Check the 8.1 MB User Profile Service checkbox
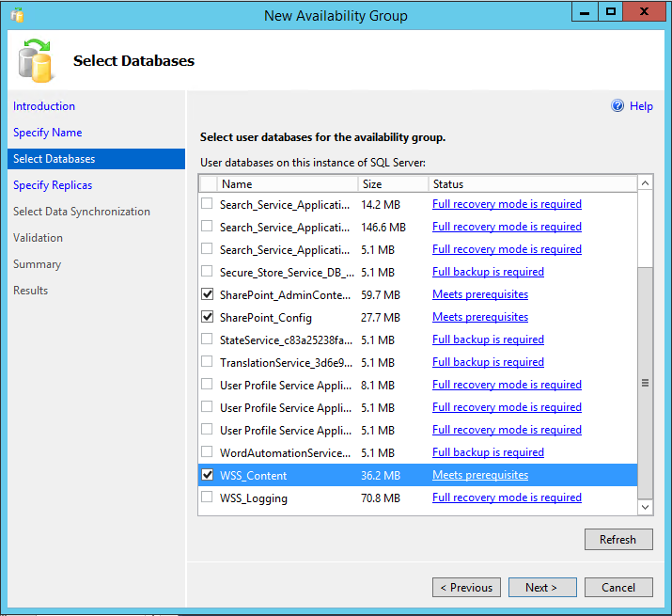 click(207, 385)
